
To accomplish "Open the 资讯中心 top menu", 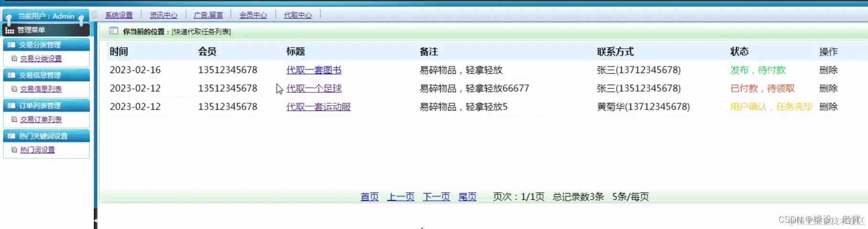I will [163, 15].
